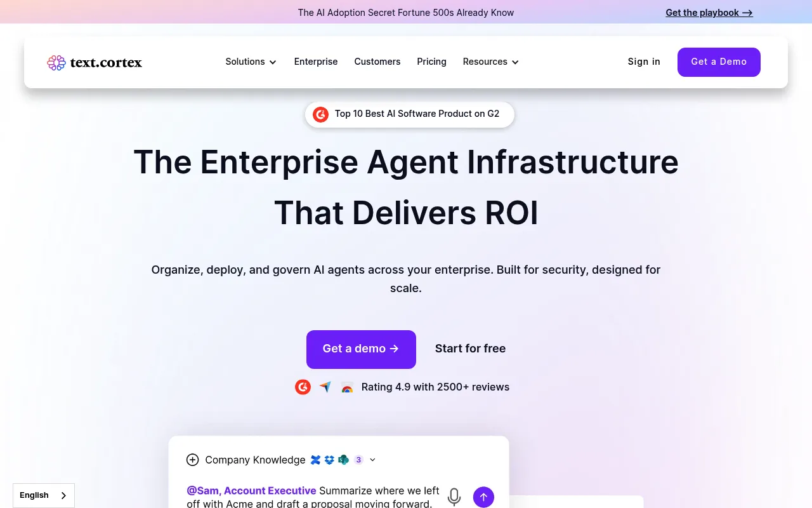Click Start for free
Viewport: 812px width, 508px height.
(470, 349)
